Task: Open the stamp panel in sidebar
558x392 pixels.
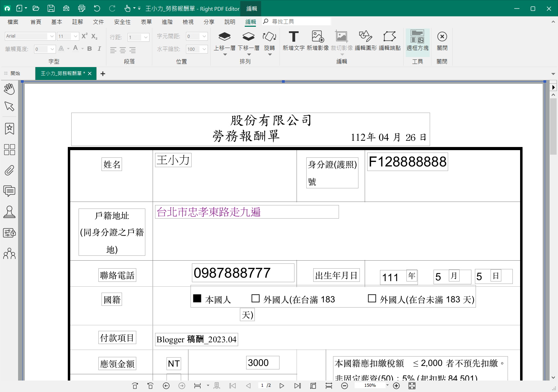Action: coord(9,212)
